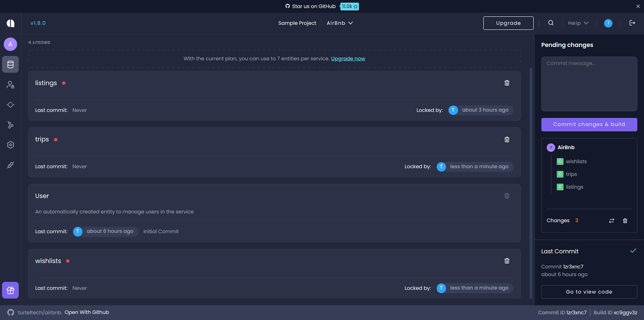Image resolution: width=644 pixels, height=320 pixels.
Task: Click the lock chip on the trips entity
Action: point(475,167)
